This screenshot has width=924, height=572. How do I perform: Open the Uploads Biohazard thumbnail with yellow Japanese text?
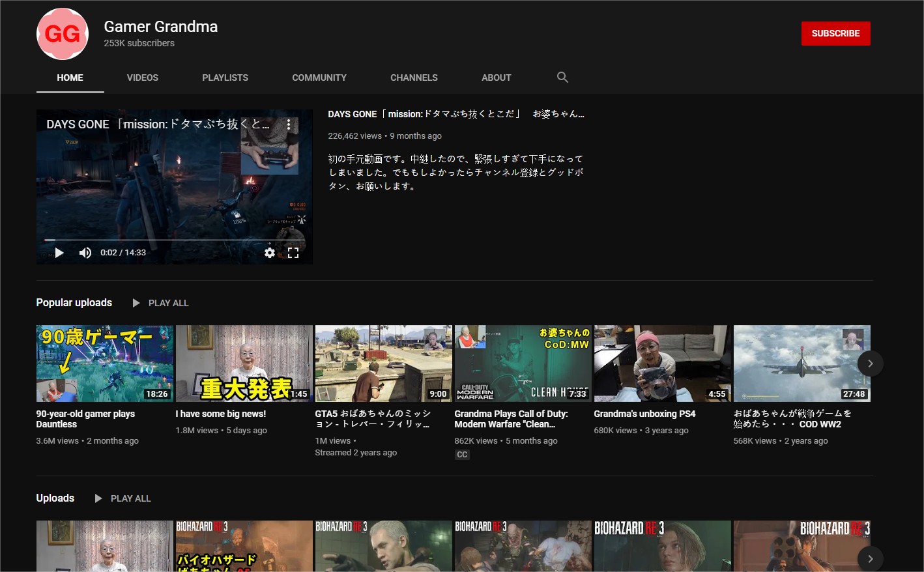244,546
